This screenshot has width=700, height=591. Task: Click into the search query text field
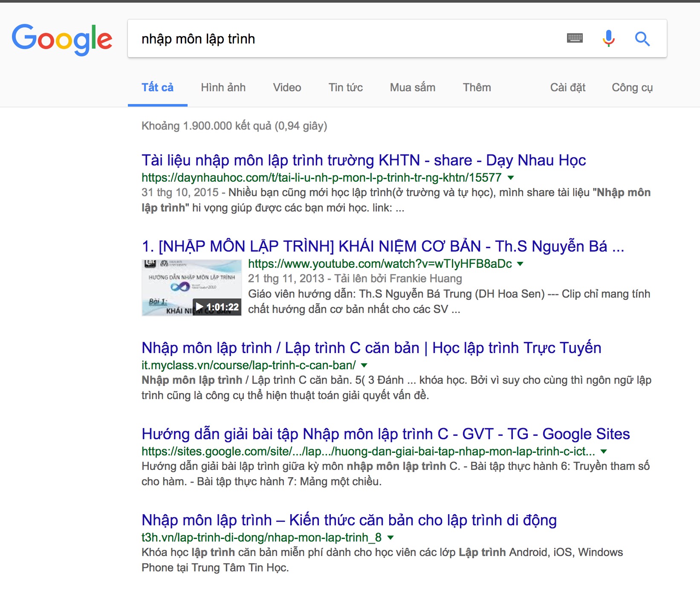click(341, 39)
